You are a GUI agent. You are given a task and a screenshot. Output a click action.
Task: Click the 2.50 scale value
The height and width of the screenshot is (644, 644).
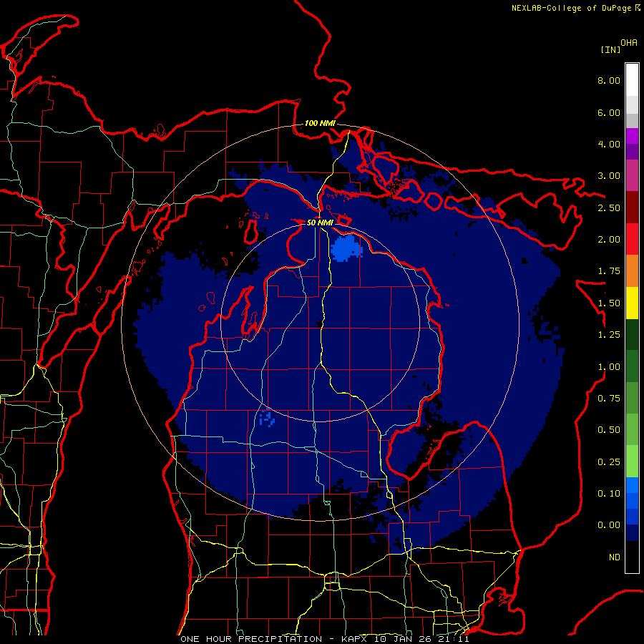click(x=609, y=208)
